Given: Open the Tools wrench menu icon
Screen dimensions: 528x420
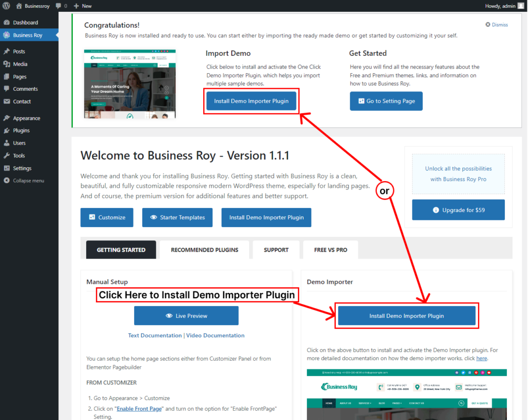Looking at the screenshot, I should click(6, 155).
